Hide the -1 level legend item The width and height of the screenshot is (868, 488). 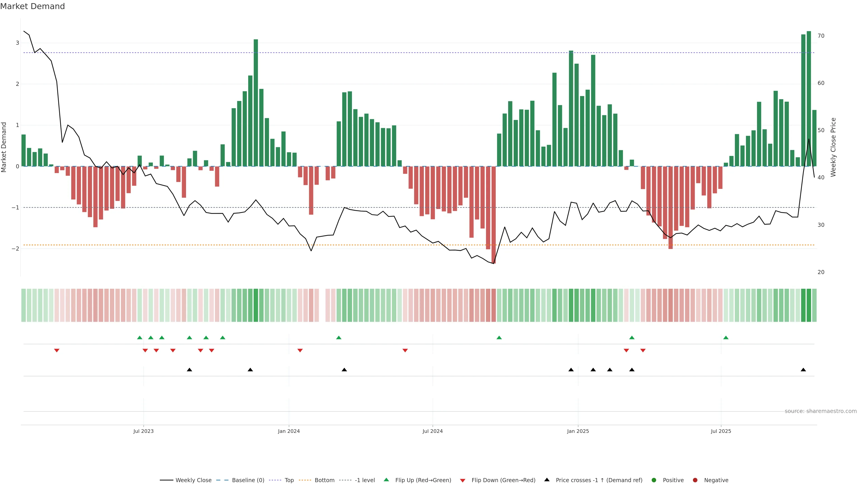pos(365,480)
